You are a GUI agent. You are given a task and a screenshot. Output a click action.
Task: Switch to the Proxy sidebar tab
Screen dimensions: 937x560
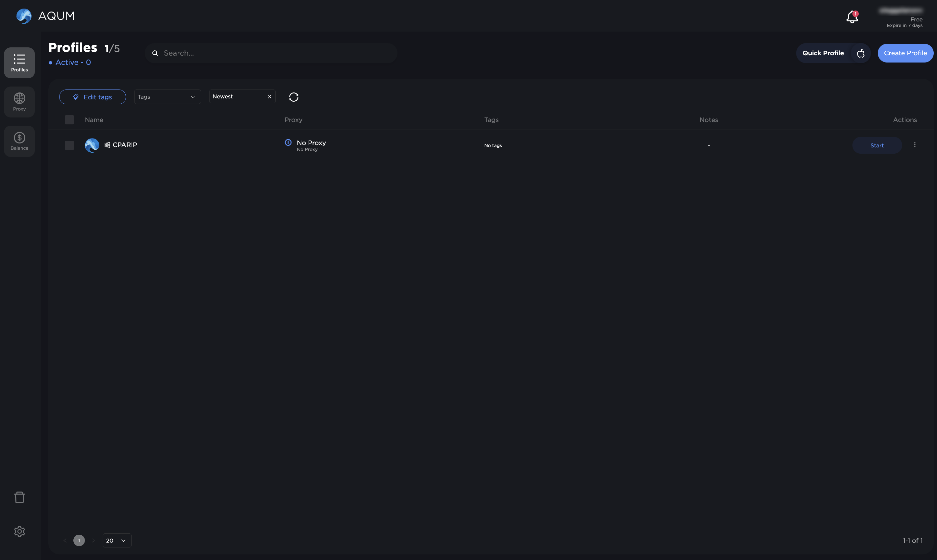19,102
